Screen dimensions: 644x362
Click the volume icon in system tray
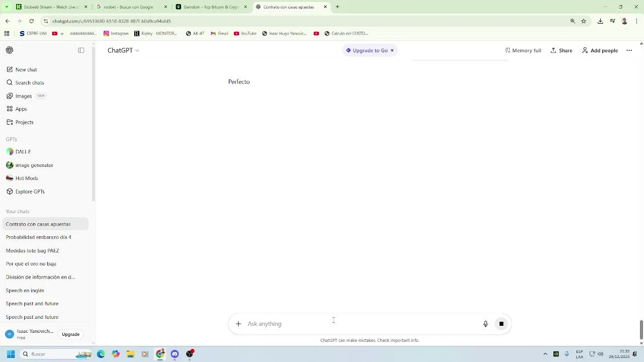coord(600,354)
